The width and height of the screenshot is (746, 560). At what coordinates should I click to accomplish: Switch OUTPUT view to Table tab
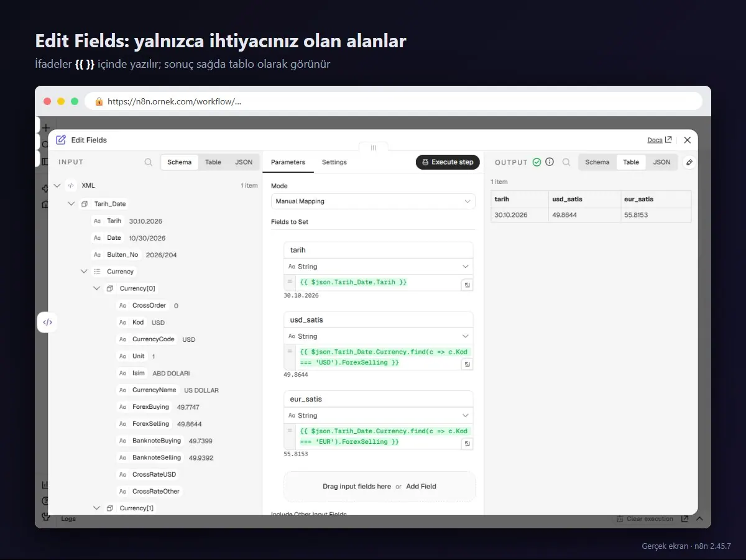(631, 162)
